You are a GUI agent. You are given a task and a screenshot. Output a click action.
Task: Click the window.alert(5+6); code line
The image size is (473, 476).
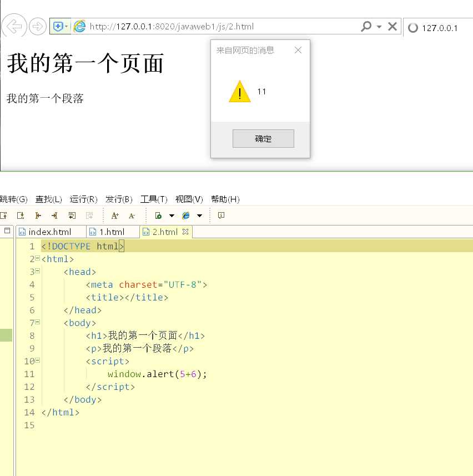157,374
